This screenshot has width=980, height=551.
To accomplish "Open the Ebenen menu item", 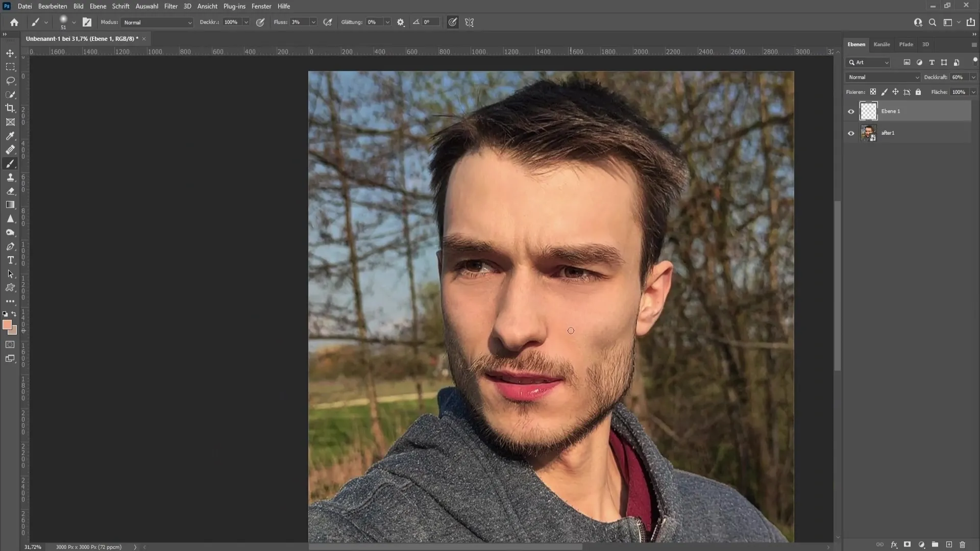I will coord(97,6).
